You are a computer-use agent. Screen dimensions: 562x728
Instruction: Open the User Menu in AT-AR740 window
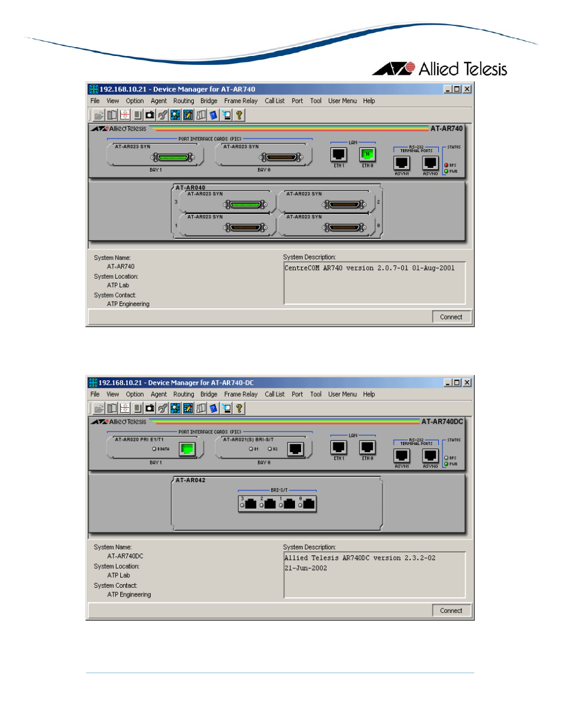point(342,101)
